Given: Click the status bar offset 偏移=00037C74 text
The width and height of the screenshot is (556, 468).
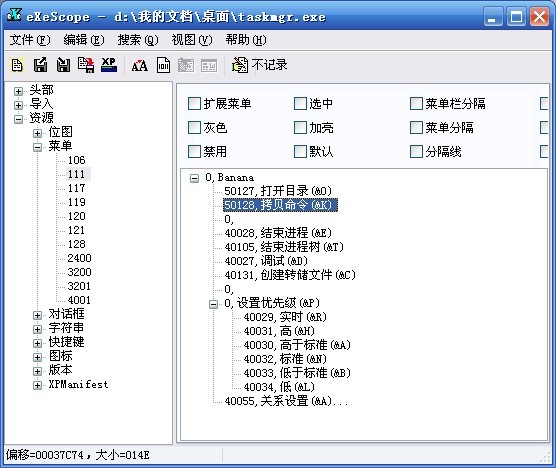Looking at the screenshot, I should coord(45,455).
